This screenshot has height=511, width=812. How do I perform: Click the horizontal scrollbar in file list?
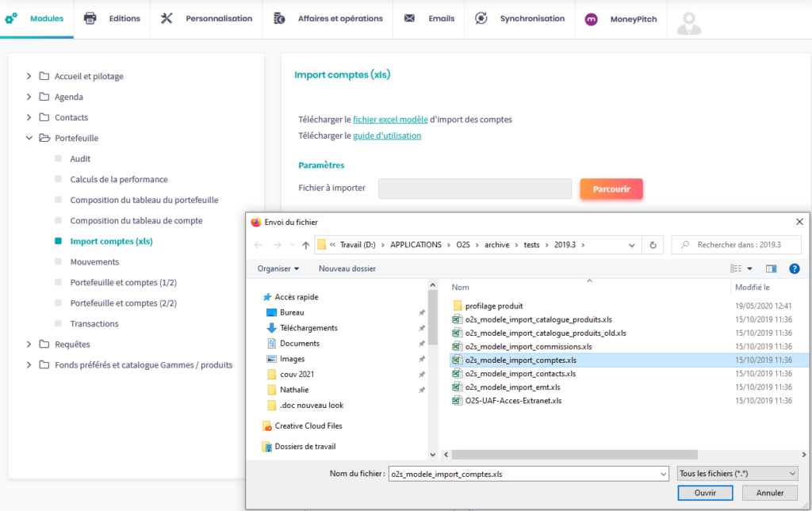(x=569, y=455)
